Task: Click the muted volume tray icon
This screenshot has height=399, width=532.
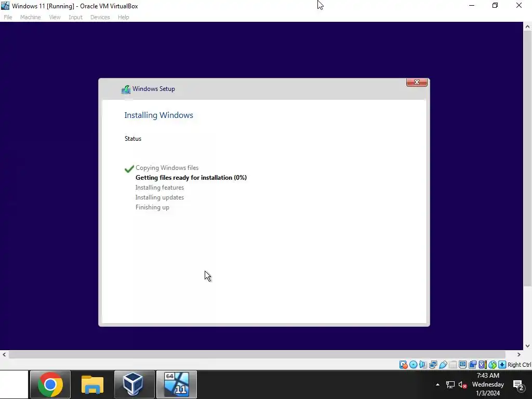Action: (462, 385)
